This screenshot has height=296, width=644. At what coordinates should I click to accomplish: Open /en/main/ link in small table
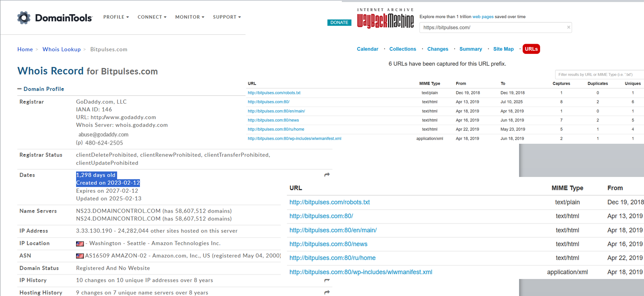pos(276,111)
